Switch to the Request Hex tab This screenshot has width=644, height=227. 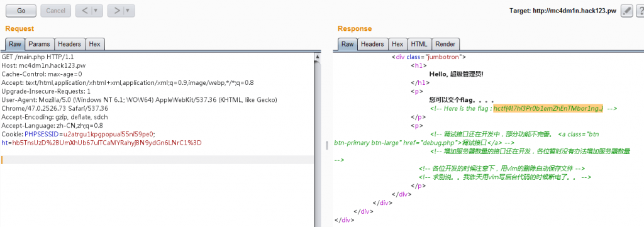95,44
